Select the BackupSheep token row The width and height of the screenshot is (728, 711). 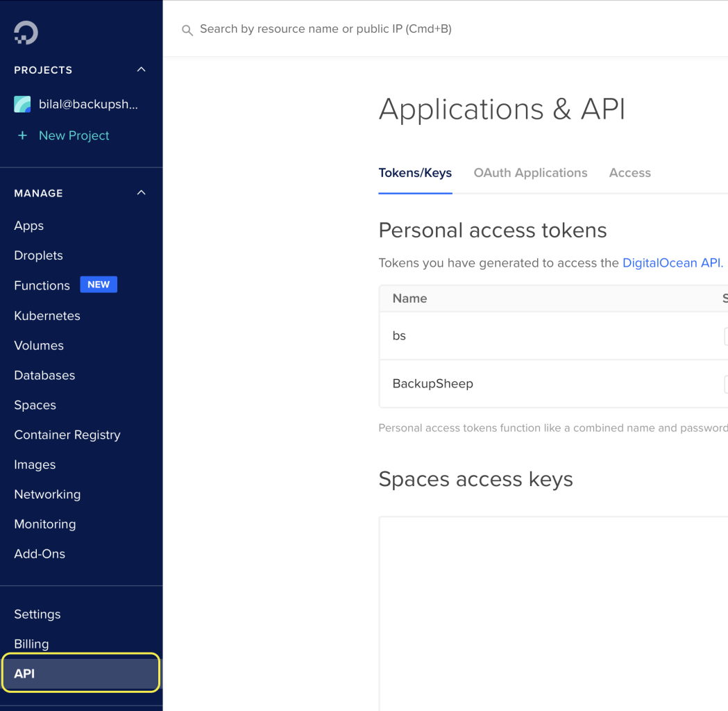point(553,383)
